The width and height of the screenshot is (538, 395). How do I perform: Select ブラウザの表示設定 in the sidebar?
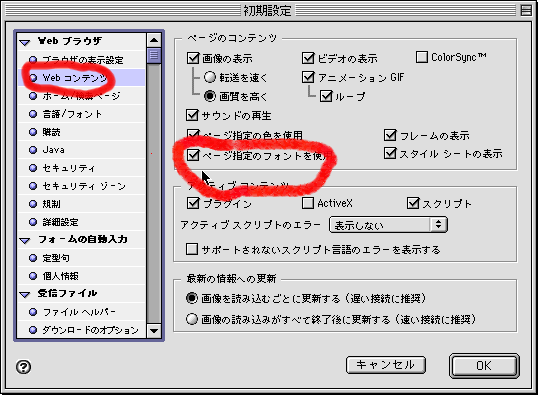[81, 60]
